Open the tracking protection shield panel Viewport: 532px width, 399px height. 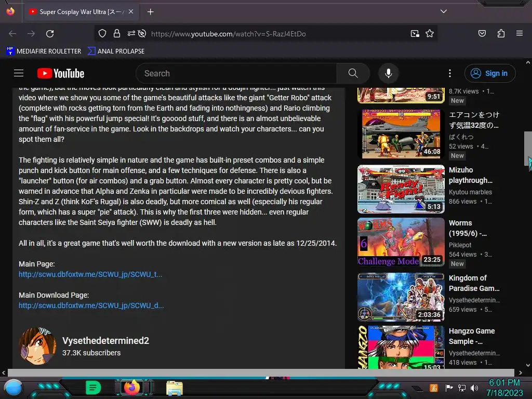click(102, 33)
